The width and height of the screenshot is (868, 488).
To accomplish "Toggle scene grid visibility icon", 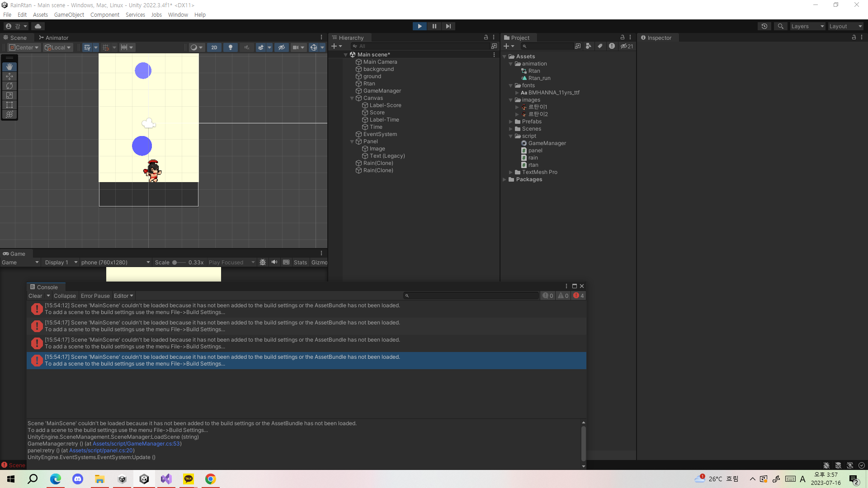I will pyautogui.click(x=87, y=47).
